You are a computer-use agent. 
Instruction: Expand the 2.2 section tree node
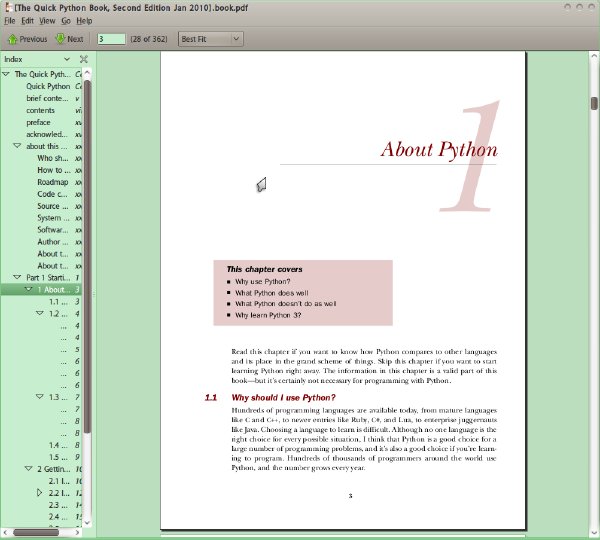click(39, 493)
